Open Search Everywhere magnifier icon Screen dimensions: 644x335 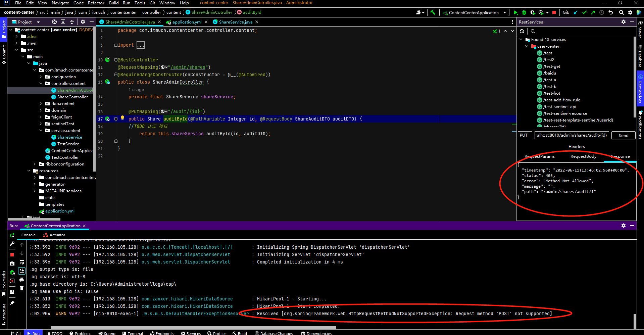(x=622, y=12)
